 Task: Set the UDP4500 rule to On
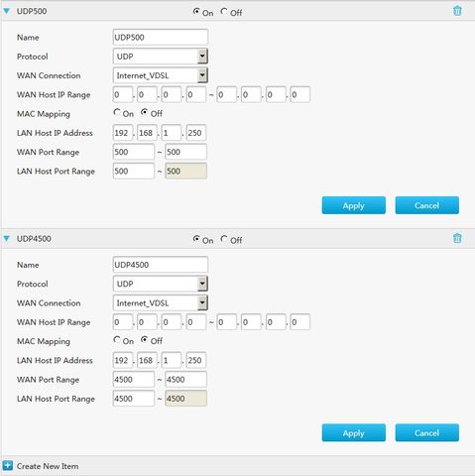(196, 239)
